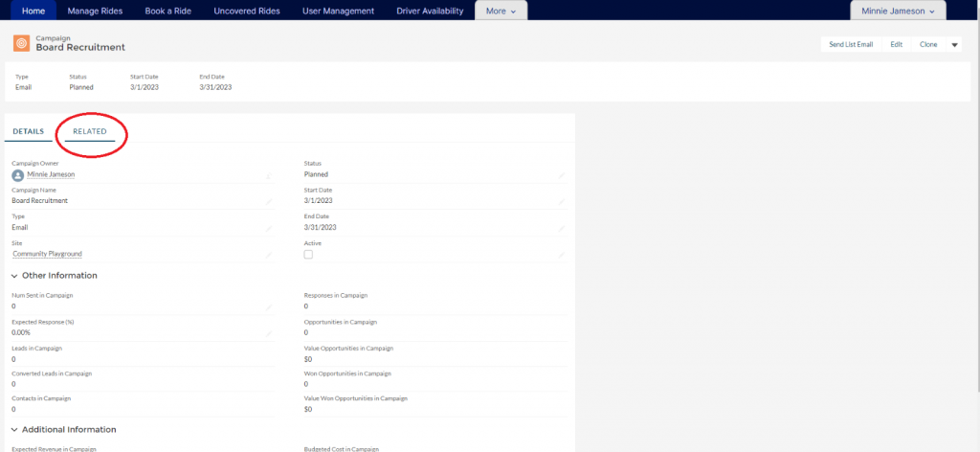Viewport: 980px width, 452px height.
Task: Click the orange Campaign record icon
Action: coord(20,44)
